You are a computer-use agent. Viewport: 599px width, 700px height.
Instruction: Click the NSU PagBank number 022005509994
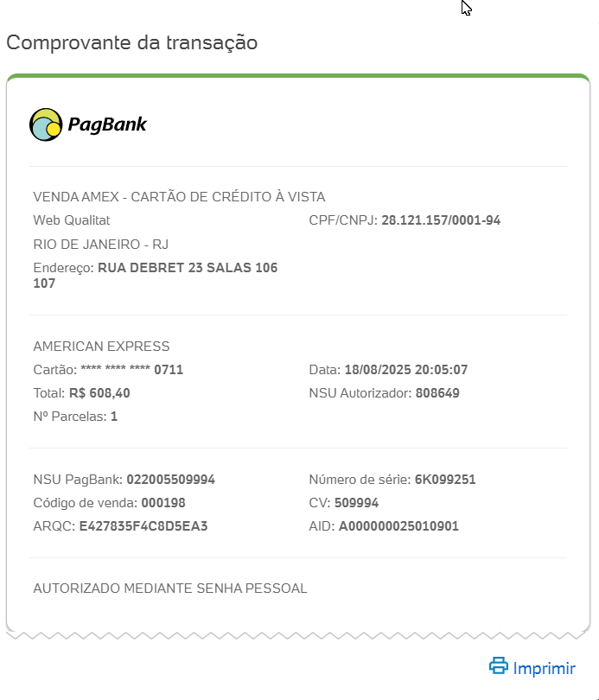[x=170, y=480]
